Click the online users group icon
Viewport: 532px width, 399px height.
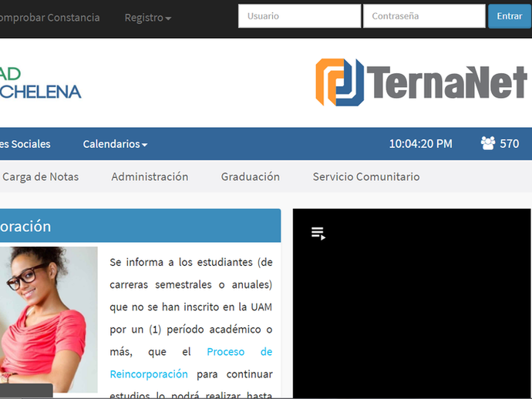click(x=488, y=143)
